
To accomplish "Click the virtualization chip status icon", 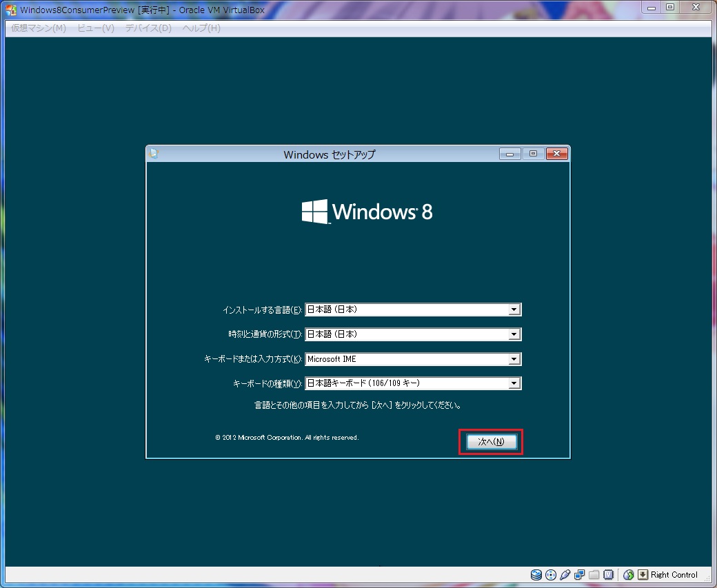I will coord(608,575).
